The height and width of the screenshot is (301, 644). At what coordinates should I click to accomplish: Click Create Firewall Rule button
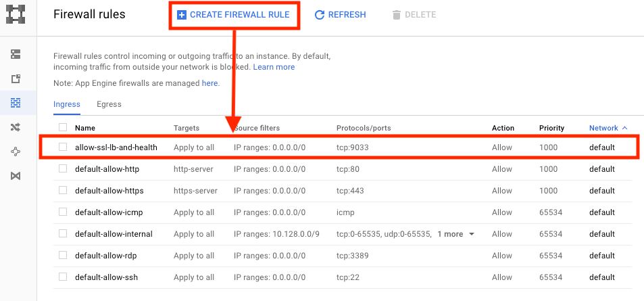point(233,15)
